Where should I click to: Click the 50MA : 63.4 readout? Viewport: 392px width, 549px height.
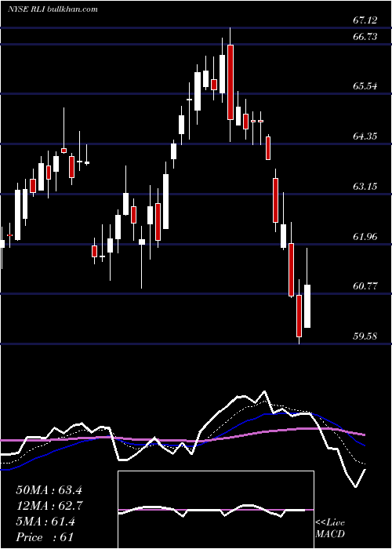(x=49, y=490)
